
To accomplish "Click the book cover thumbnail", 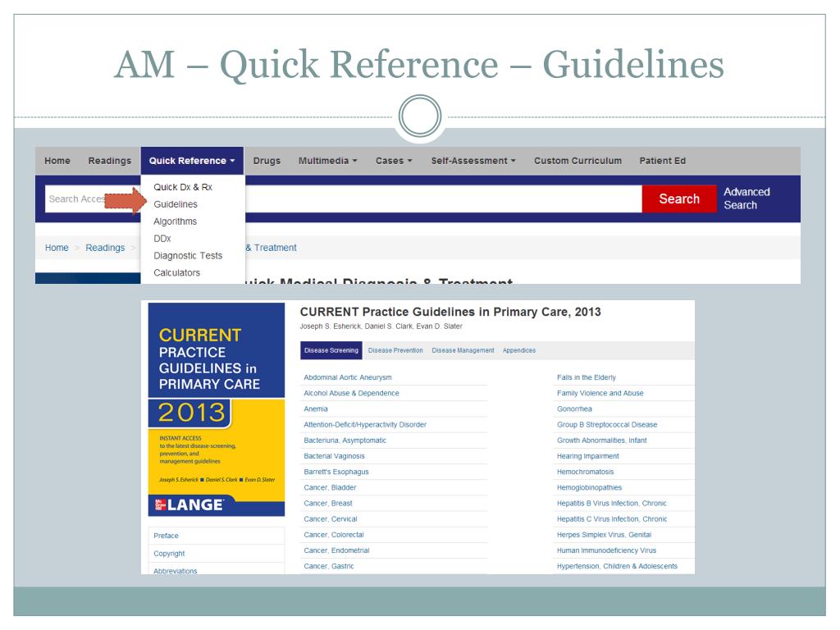I will click(x=217, y=410).
